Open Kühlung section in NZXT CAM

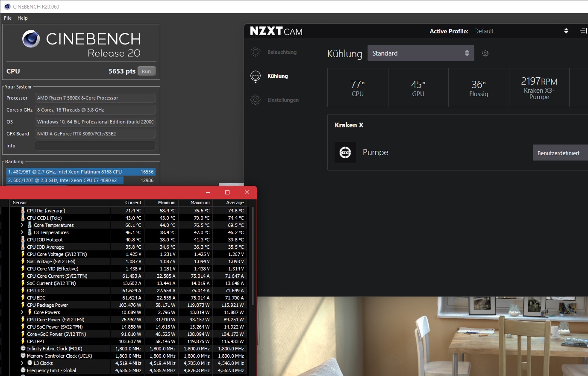pos(278,76)
